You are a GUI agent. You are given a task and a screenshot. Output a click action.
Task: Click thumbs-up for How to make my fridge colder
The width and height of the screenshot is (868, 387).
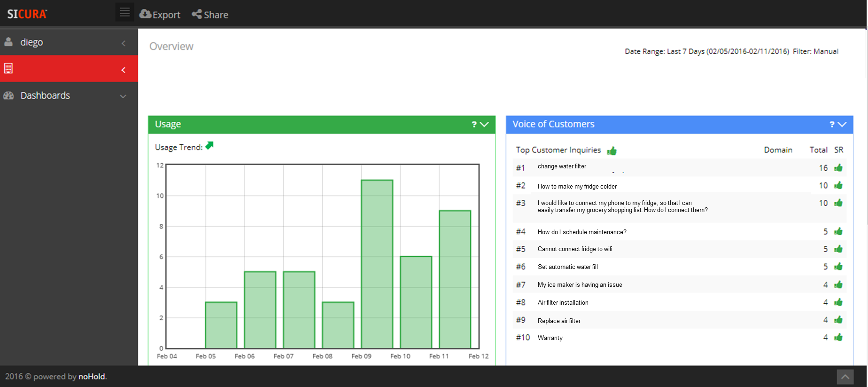pyautogui.click(x=838, y=185)
